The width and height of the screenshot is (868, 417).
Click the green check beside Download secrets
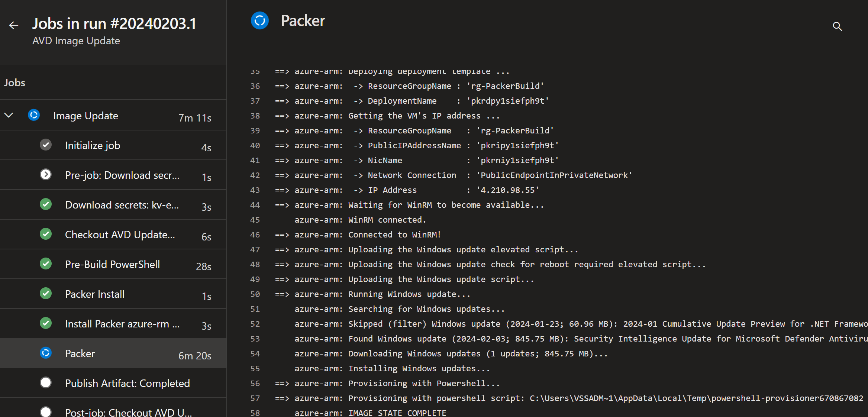click(x=46, y=204)
